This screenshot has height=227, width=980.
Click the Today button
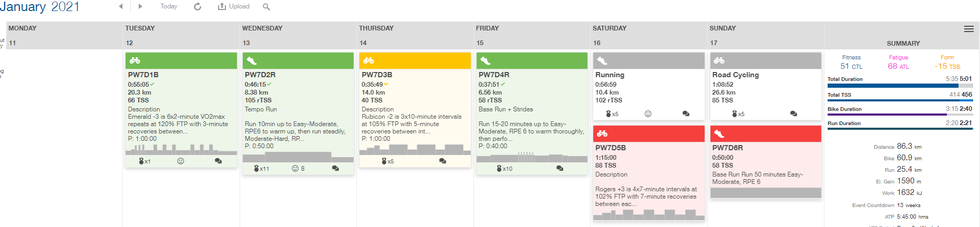169,6
